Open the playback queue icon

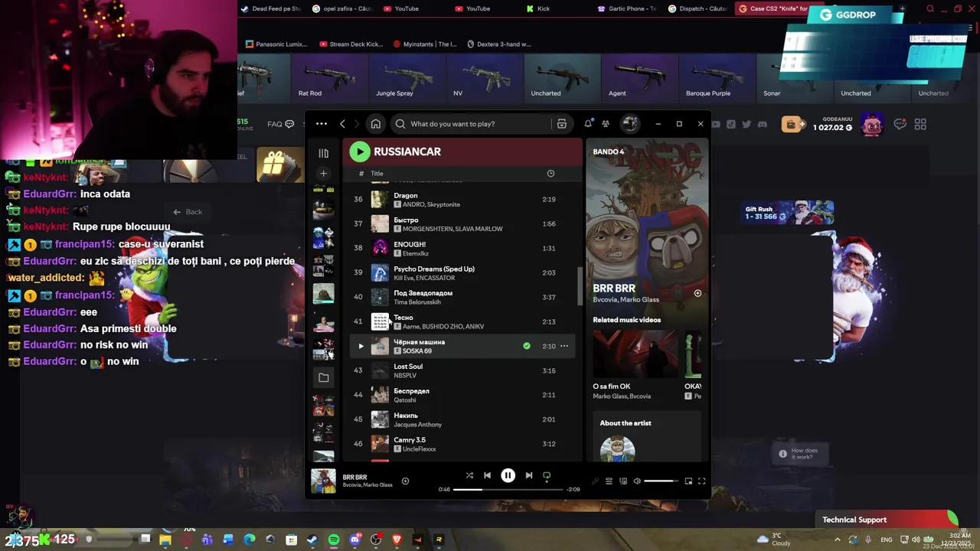tap(609, 481)
